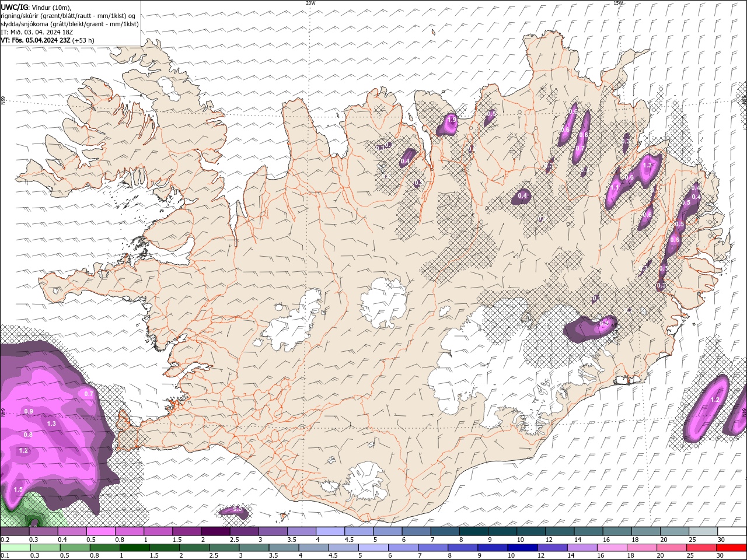Viewport: 747px width, 560px height.
Task: Select darkest purple snow swatch between 2 and 2.5
Action: (x=215, y=531)
